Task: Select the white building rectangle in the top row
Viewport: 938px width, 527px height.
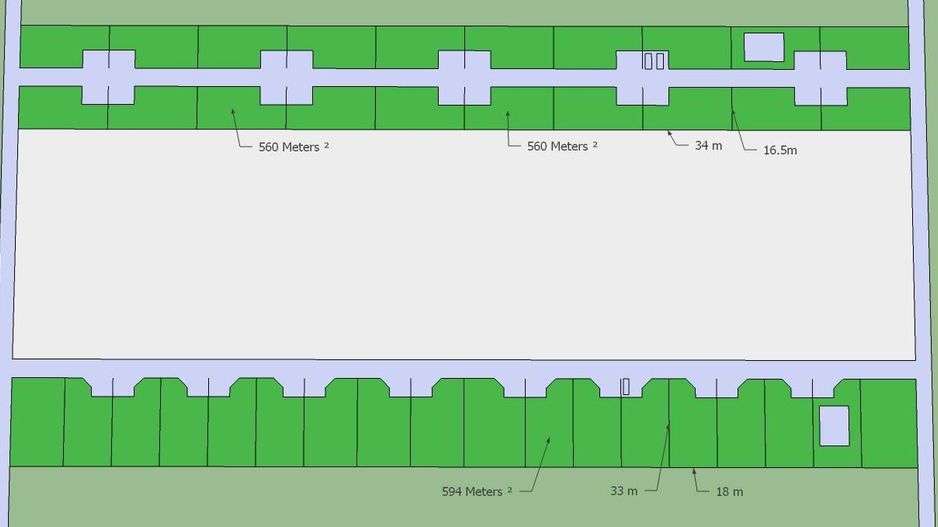Action: pos(764,47)
